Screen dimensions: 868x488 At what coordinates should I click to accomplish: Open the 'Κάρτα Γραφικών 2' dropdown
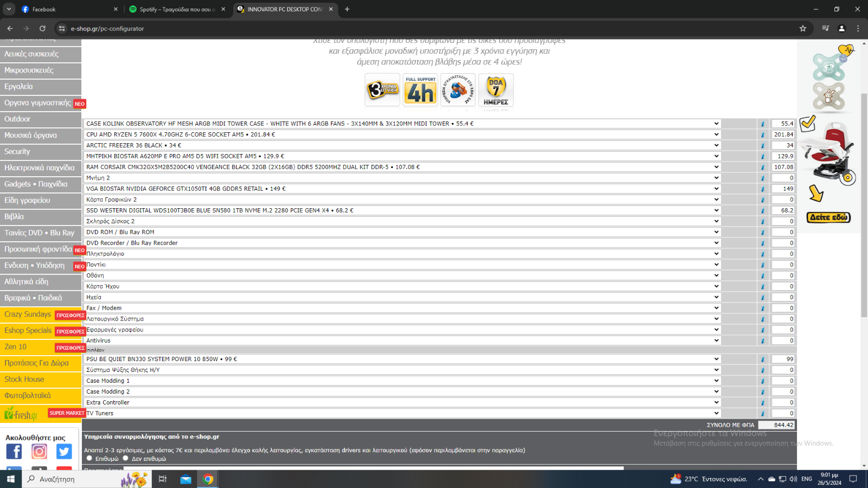(x=403, y=200)
